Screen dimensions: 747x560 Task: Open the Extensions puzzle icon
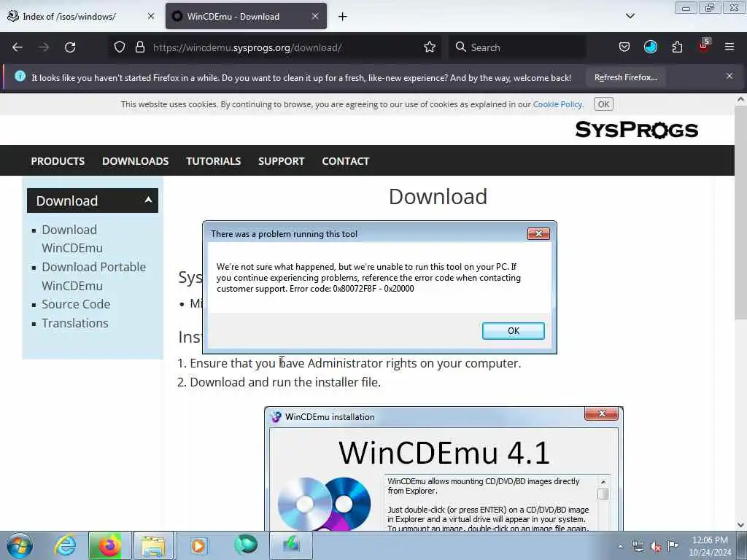coord(677,47)
